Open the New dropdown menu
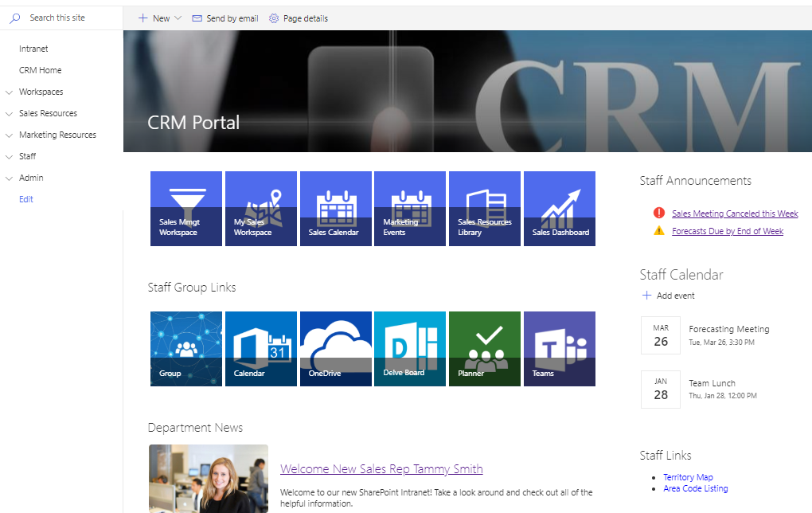Screen dimensions: 812x513 (x=158, y=18)
